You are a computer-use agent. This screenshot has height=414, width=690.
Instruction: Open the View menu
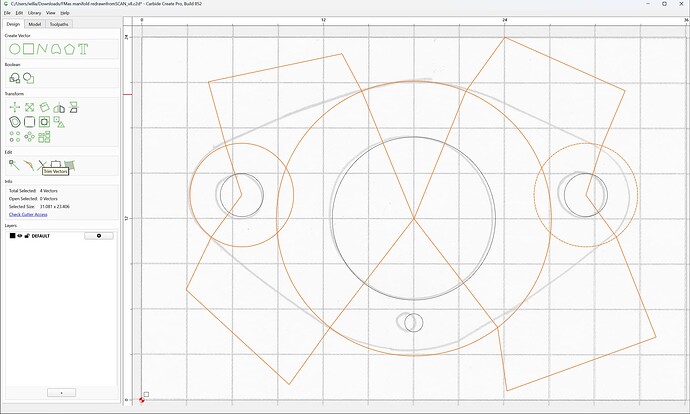[x=51, y=13]
